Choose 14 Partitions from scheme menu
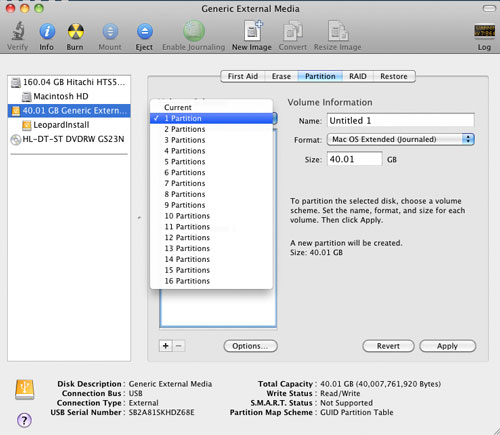Viewport: 500px width, 435px height. point(211,259)
